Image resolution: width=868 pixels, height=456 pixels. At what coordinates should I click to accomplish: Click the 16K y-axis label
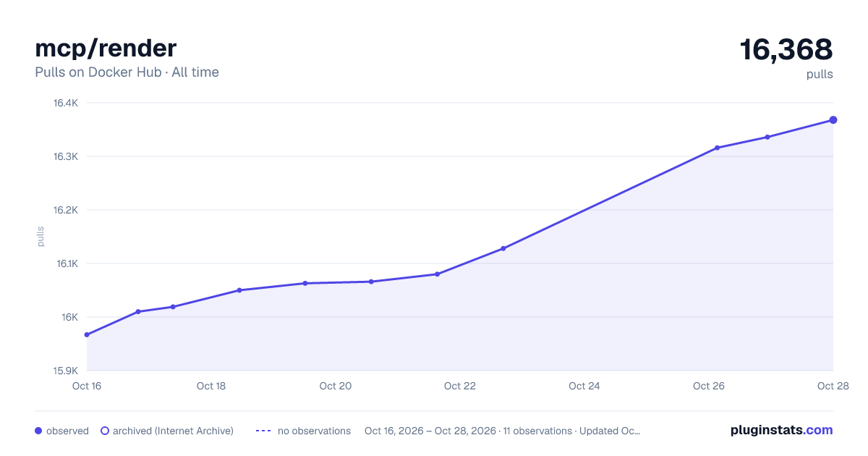click(69, 317)
